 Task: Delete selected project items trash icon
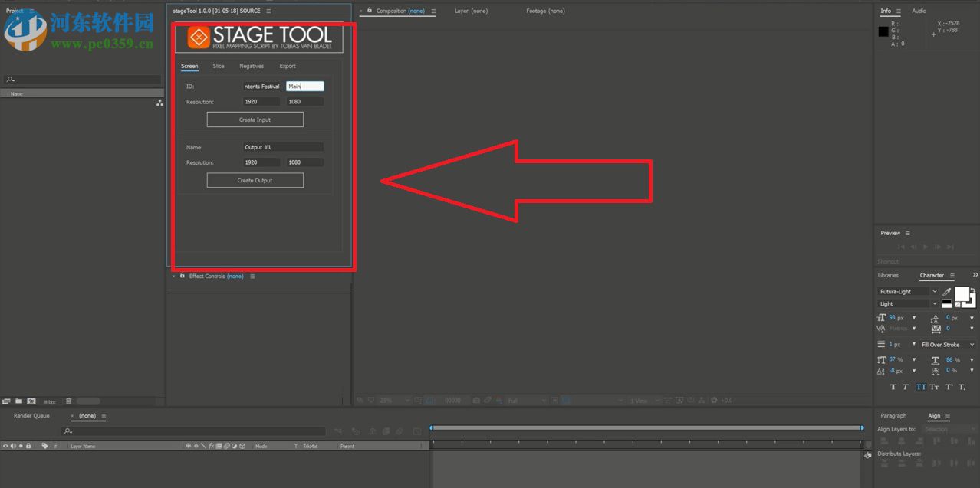pyautogui.click(x=68, y=401)
